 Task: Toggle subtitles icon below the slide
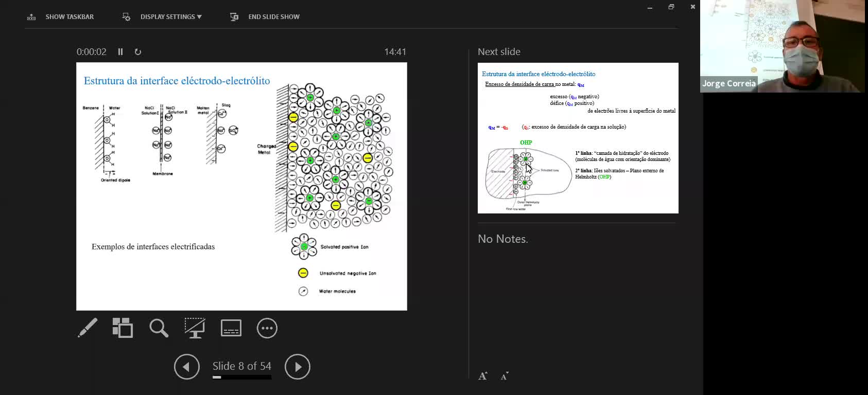tap(231, 328)
